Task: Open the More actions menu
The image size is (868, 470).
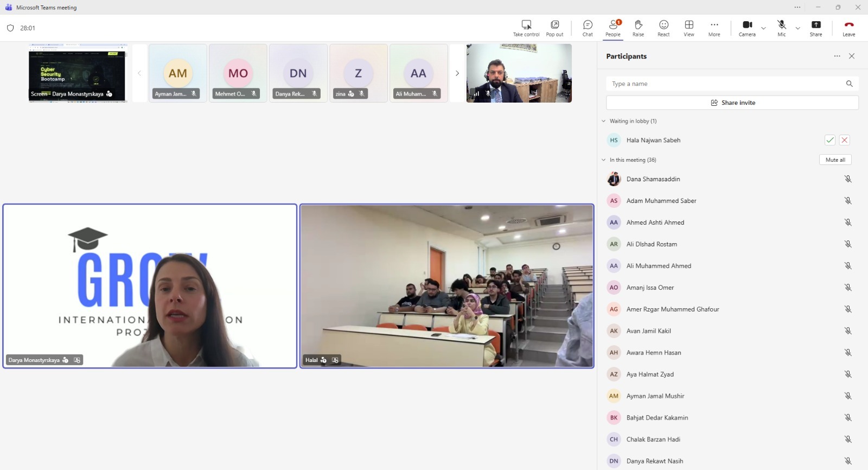Action: (x=714, y=28)
